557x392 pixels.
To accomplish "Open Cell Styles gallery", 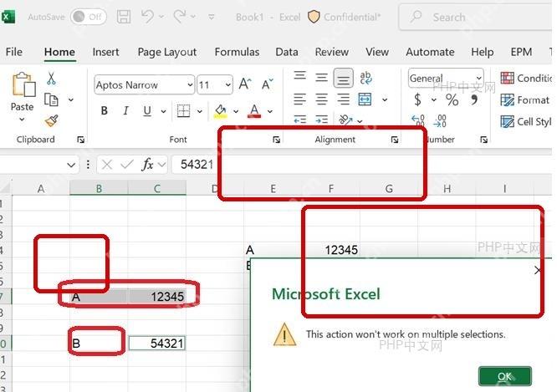I will click(x=525, y=122).
